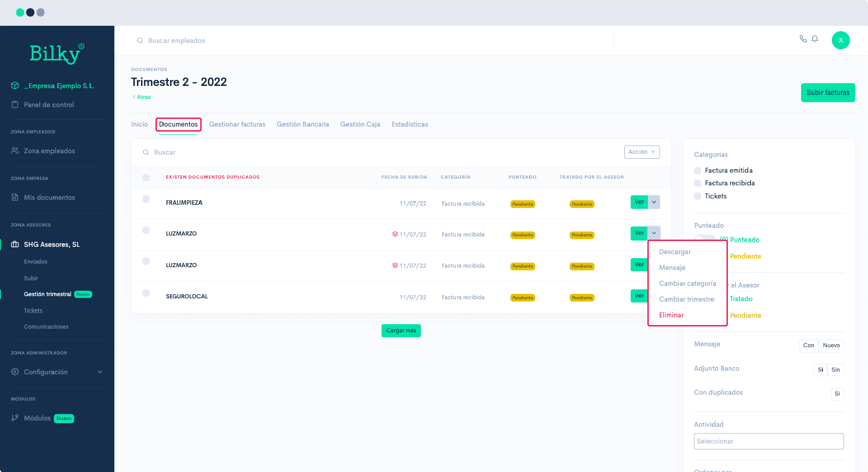Open notifications bell icon
Viewport: 868px width, 472px height.
(815, 39)
